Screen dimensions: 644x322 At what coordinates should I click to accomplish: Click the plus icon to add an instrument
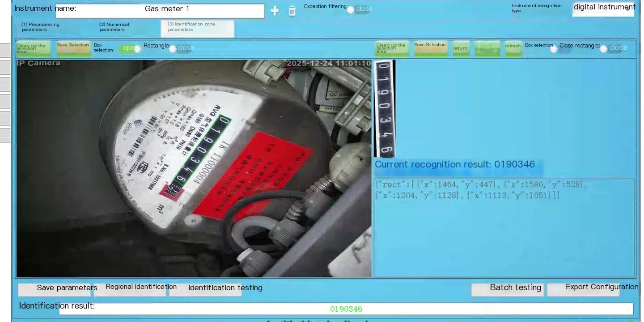pyautogui.click(x=275, y=11)
